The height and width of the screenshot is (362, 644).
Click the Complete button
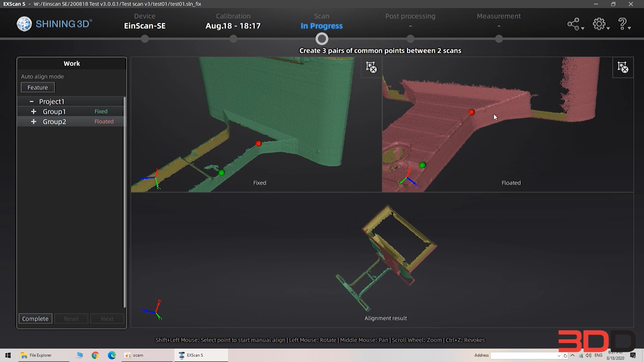[x=35, y=318]
